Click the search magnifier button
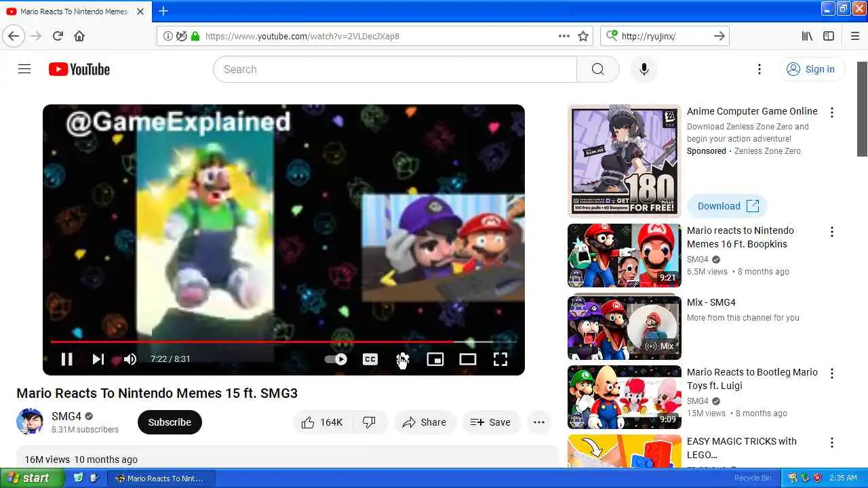Screen dimensions: 868x488 tap(597, 69)
